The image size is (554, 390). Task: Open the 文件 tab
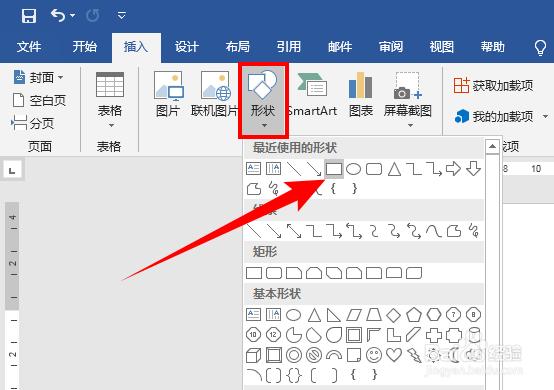[x=29, y=47]
